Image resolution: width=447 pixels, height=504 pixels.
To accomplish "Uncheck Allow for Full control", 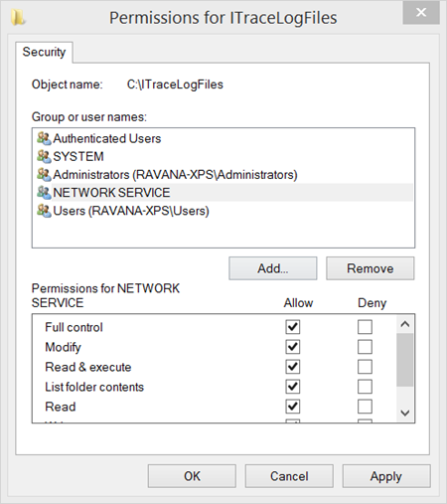I will coord(293,327).
